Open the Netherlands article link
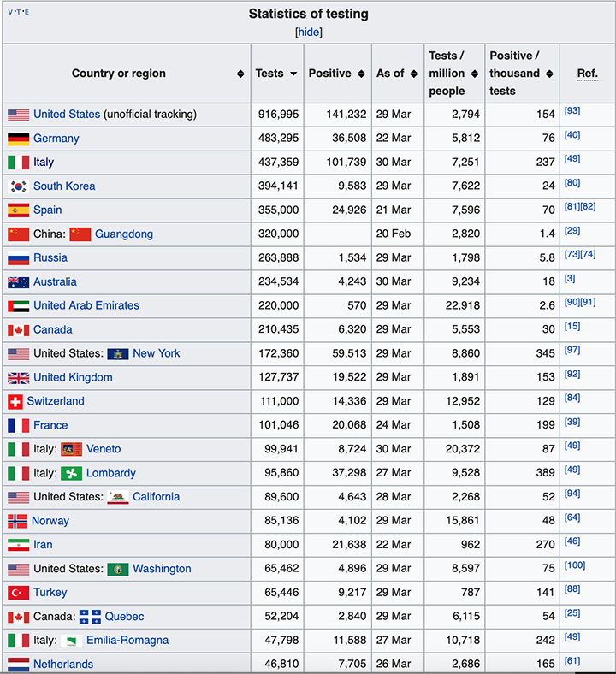 coord(63,664)
